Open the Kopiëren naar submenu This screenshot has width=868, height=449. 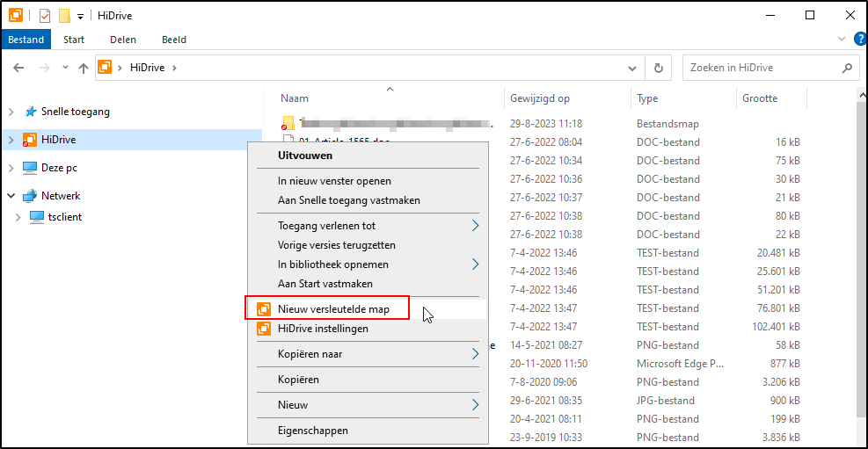tap(368, 354)
